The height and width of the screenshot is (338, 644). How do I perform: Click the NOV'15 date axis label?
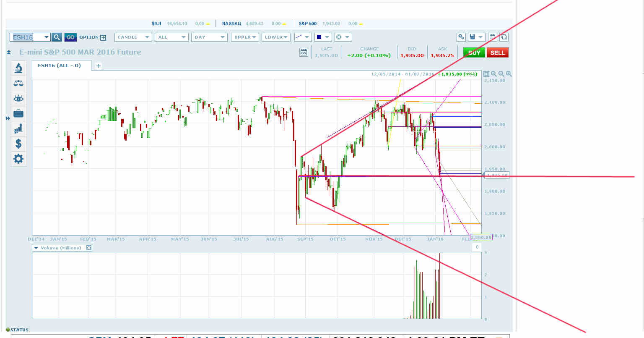(374, 239)
